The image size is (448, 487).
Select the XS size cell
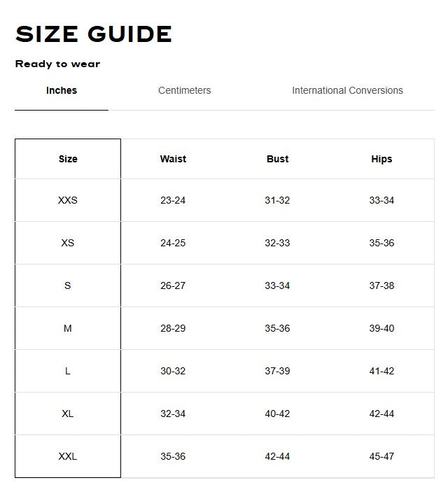tap(68, 243)
